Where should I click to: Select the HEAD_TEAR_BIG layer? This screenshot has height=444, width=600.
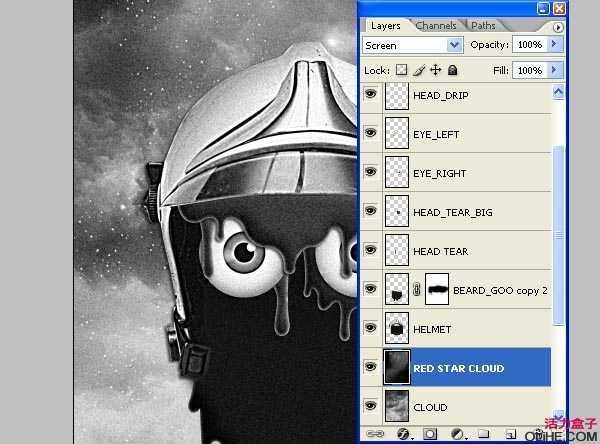[452, 212]
